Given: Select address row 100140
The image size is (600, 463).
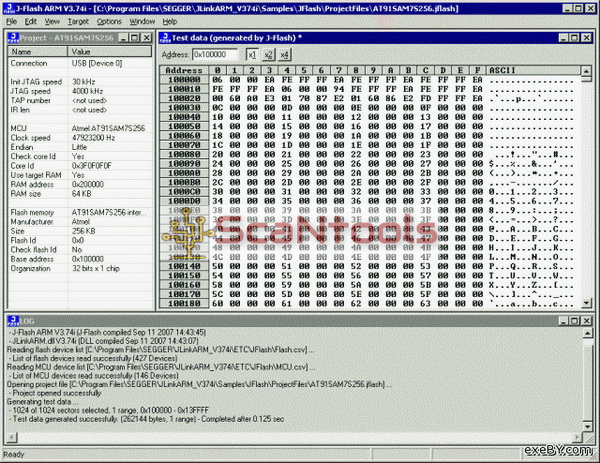Looking at the screenshot, I should tap(184, 266).
